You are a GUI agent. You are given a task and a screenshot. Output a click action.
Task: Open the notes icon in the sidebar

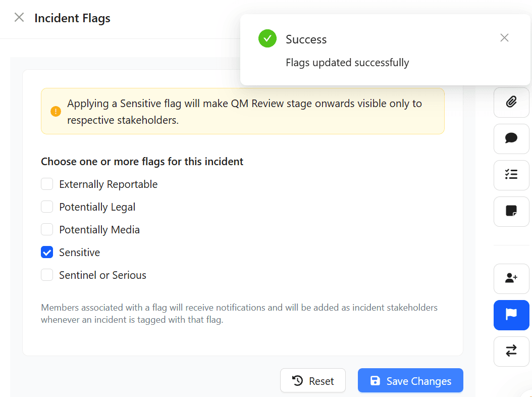click(511, 211)
